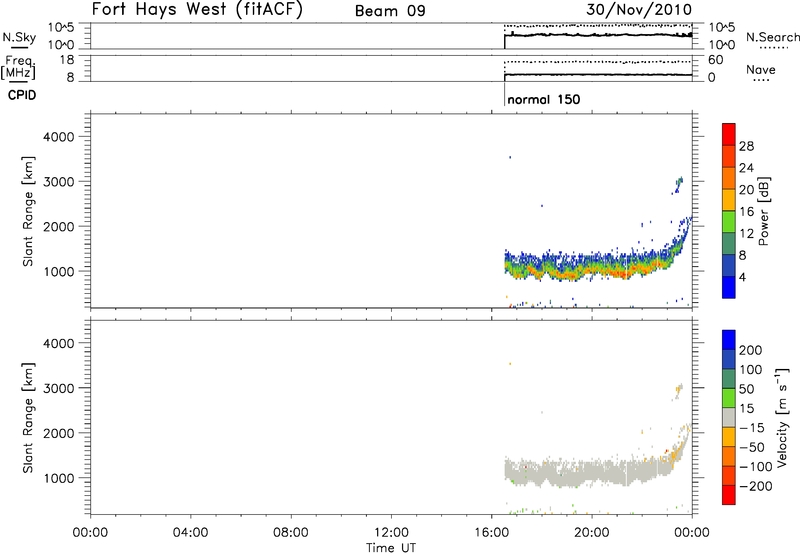The height and width of the screenshot is (554, 800).
Task: Click the '28' value on the power colorbar
Action: 746,146
